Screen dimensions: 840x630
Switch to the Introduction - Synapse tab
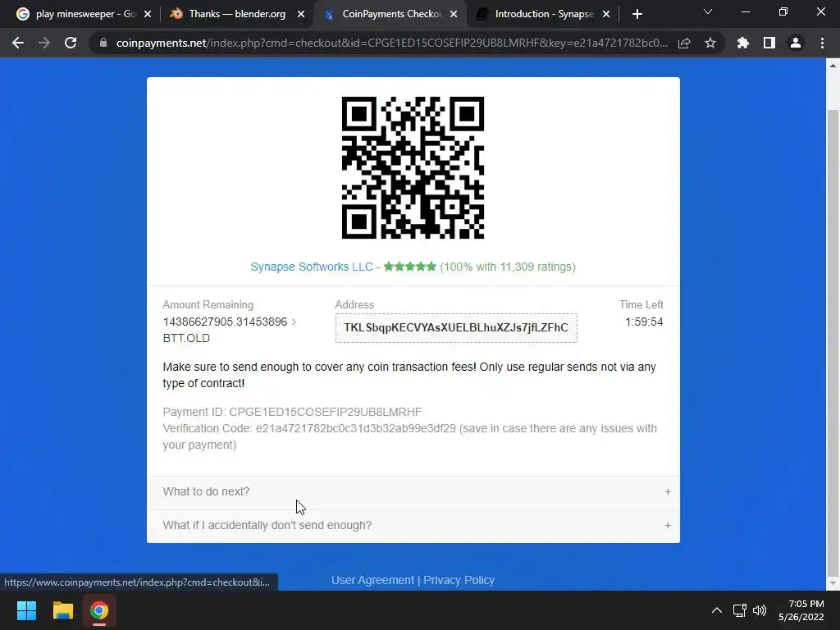pos(541,14)
